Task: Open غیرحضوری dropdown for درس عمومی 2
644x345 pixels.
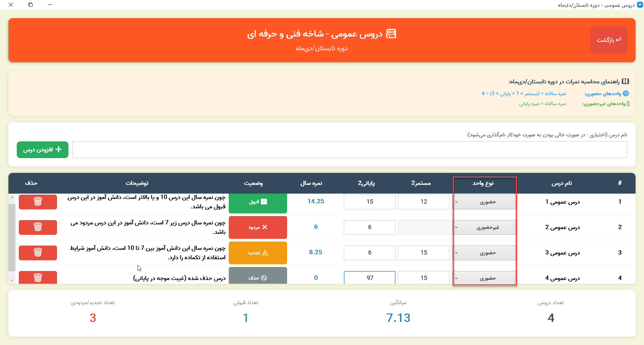Action: 484,227
